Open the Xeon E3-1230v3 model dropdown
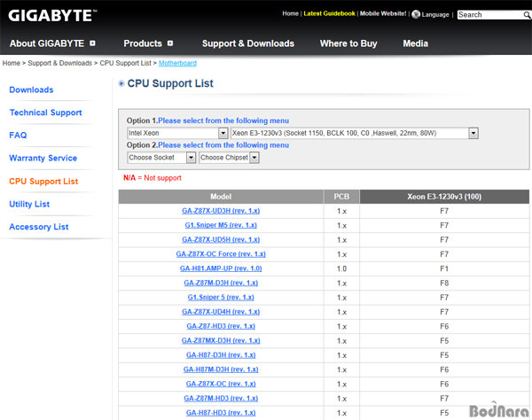 coord(354,133)
